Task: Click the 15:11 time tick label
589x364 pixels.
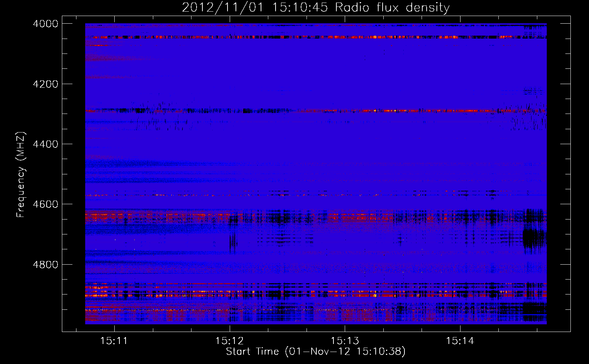Action: [114, 341]
